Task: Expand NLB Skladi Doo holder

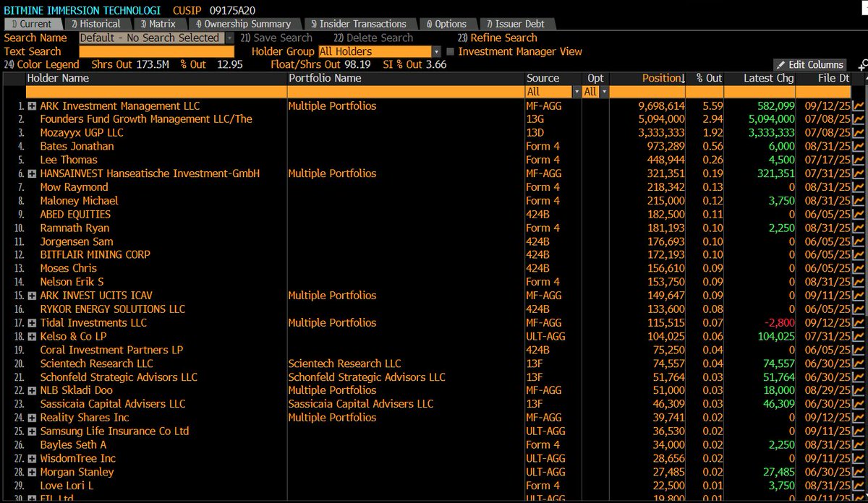Action: pos(33,391)
